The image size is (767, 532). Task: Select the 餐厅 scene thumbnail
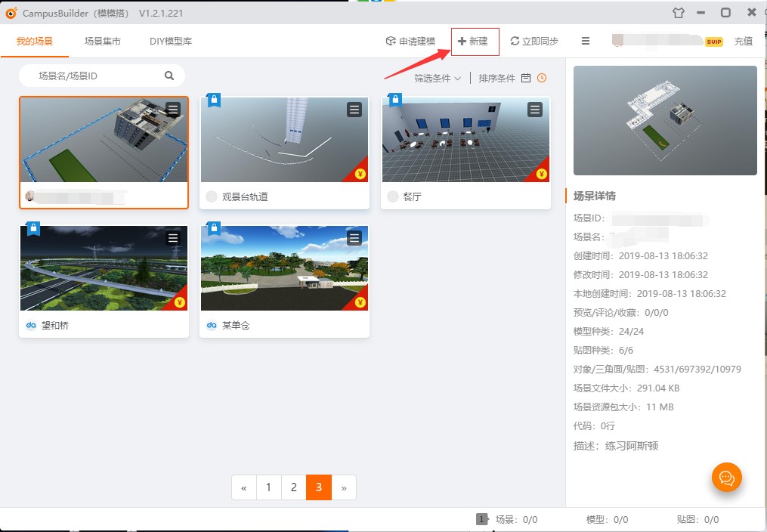(x=465, y=139)
